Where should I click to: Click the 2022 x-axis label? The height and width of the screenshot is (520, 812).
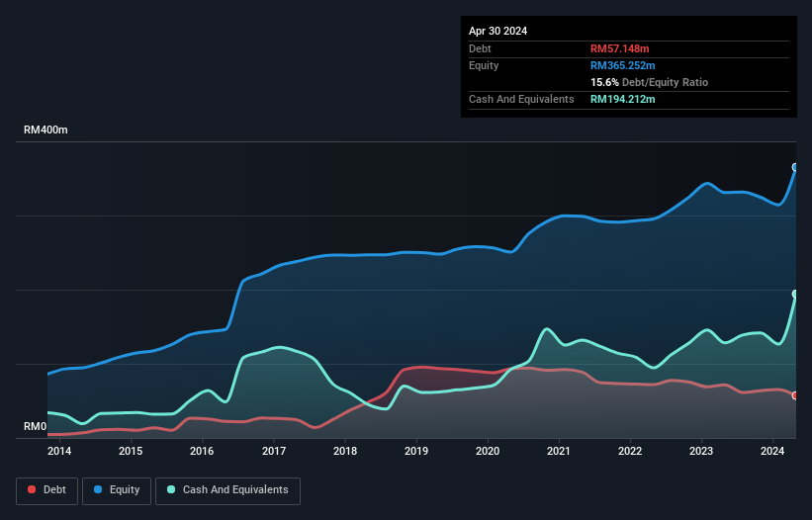tap(630, 451)
